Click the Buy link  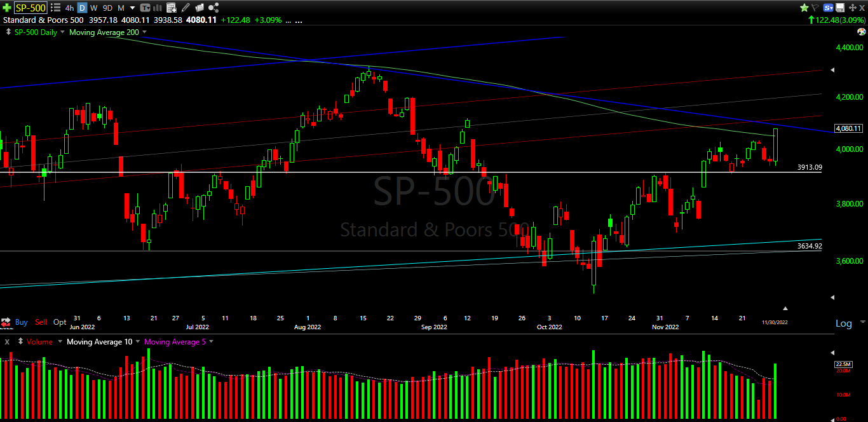pos(22,322)
